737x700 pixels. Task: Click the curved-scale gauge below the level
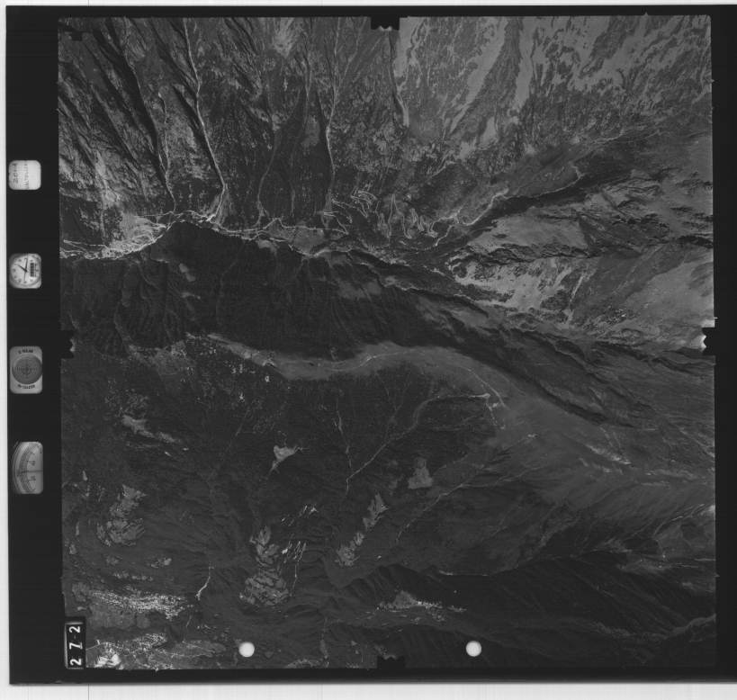tap(28, 468)
